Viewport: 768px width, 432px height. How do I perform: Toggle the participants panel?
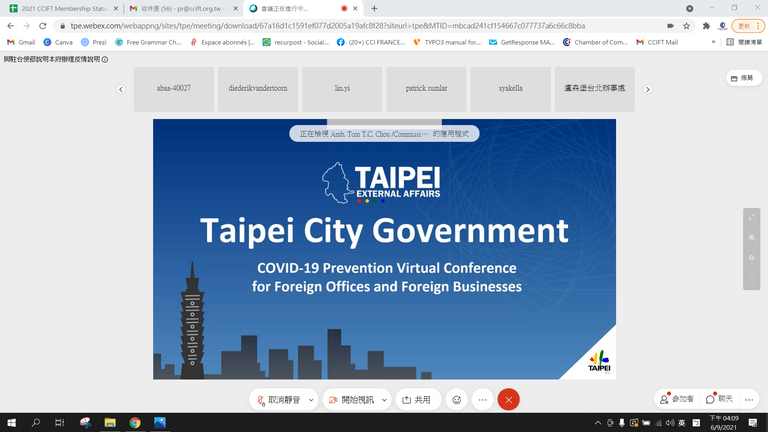click(x=677, y=399)
